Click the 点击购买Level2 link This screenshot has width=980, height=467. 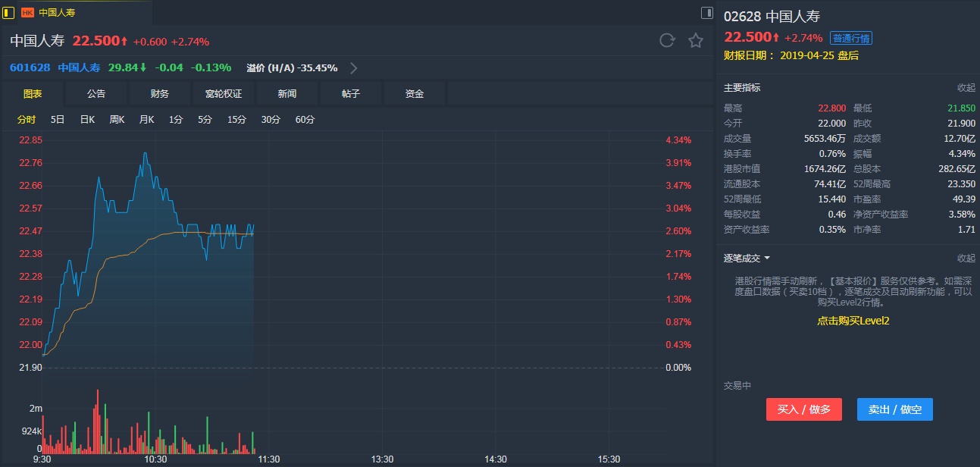[853, 321]
